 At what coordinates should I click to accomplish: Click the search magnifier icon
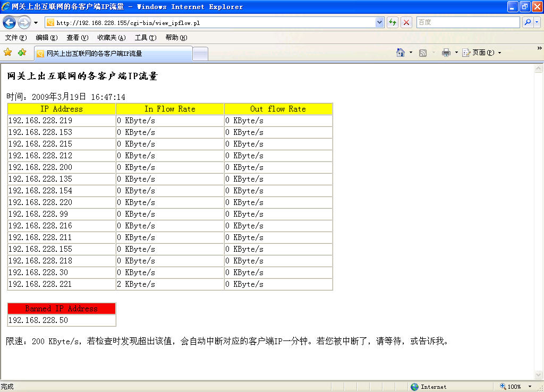(x=528, y=22)
